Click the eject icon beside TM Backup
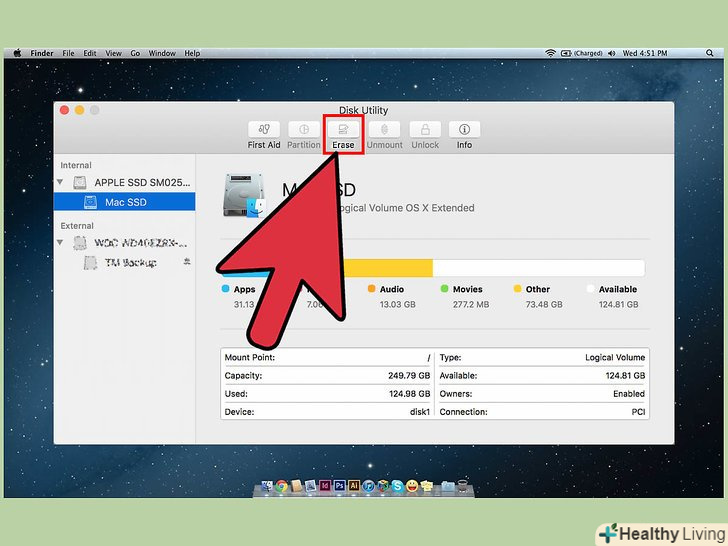The width and height of the screenshot is (728, 546). click(x=187, y=262)
